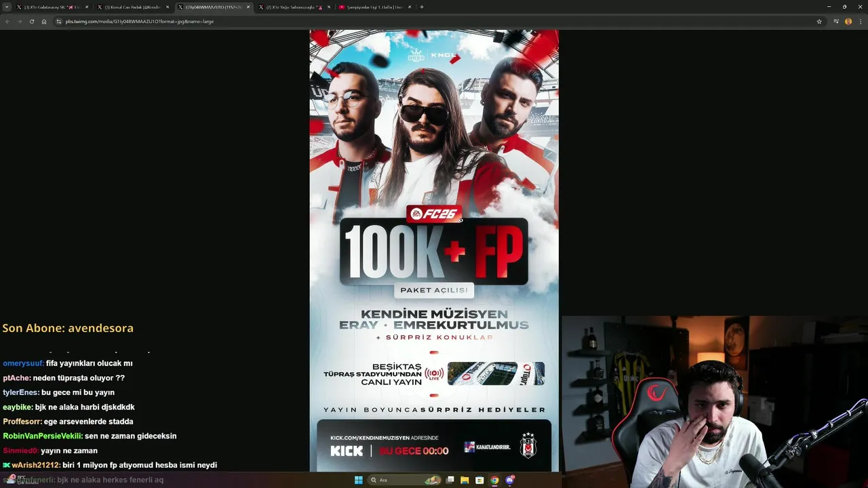Viewport: 868px width, 488px height.
Task: Open the Chrome profile avatar
Action: pyautogui.click(x=848, y=22)
